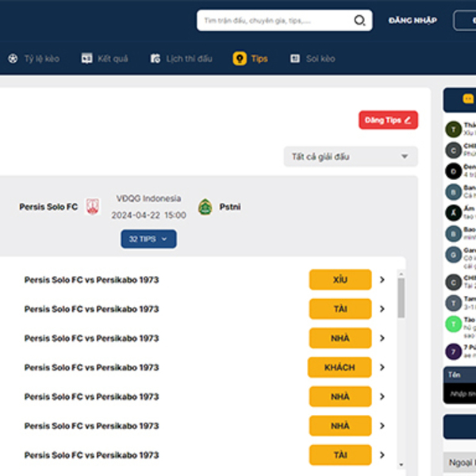Screen dimensions: 476x476
Task: Click the scrollbar down arrow in tips list
Action: coord(401,465)
